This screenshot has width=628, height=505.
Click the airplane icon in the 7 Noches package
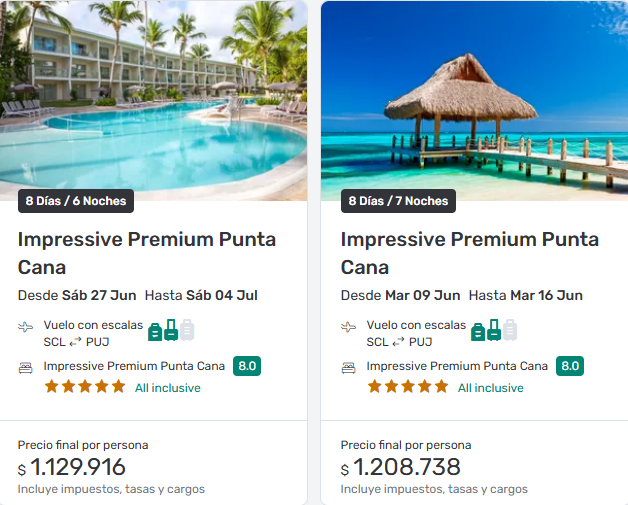coord(349,327)
